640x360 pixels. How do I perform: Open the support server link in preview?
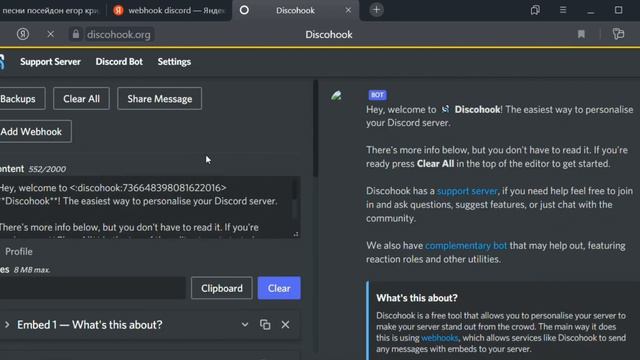pyautogui.click(x=467, y=191)
